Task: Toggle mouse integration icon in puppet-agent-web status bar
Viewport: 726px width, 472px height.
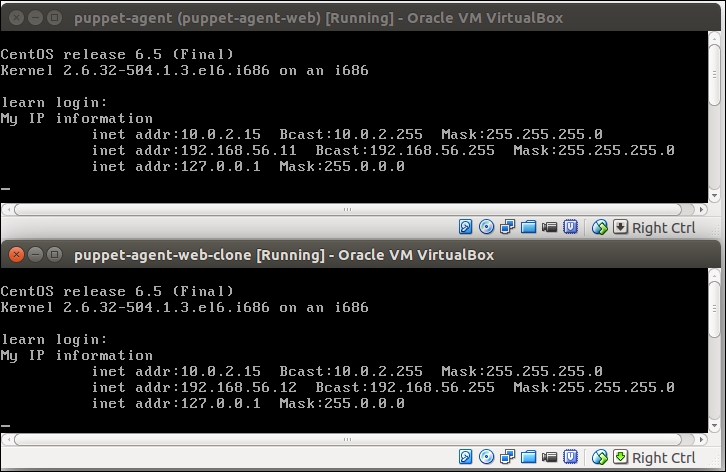Action: [x=600, y=227]
